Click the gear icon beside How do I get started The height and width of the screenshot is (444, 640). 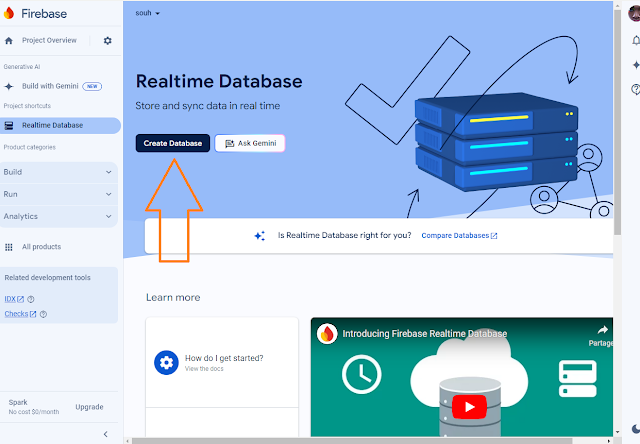(166, 362)
